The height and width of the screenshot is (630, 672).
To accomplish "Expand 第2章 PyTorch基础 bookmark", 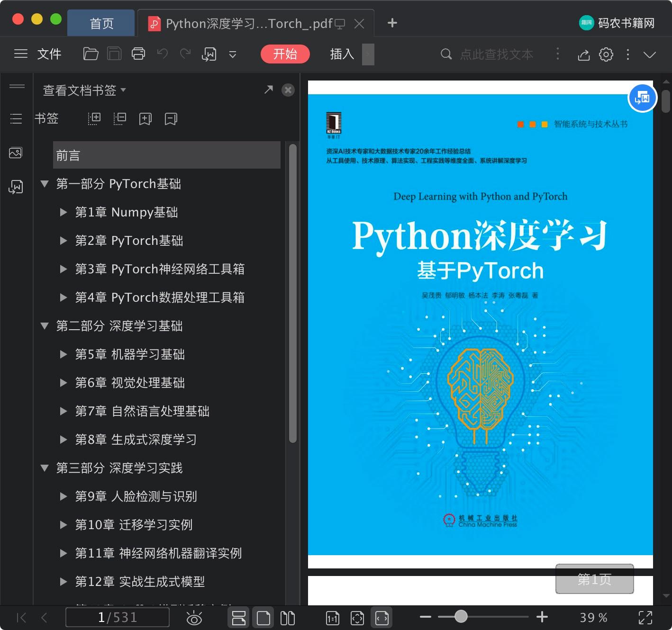I will 63,241.
